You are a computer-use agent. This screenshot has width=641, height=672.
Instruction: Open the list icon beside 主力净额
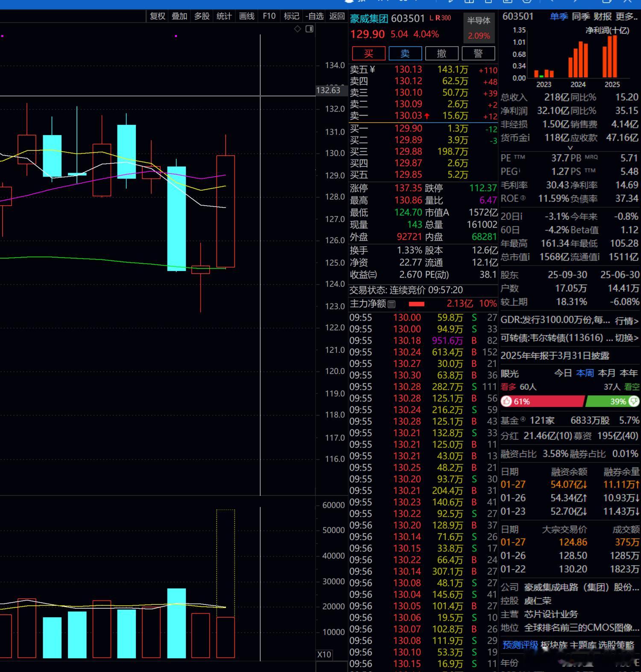click(x=391, y=304)
